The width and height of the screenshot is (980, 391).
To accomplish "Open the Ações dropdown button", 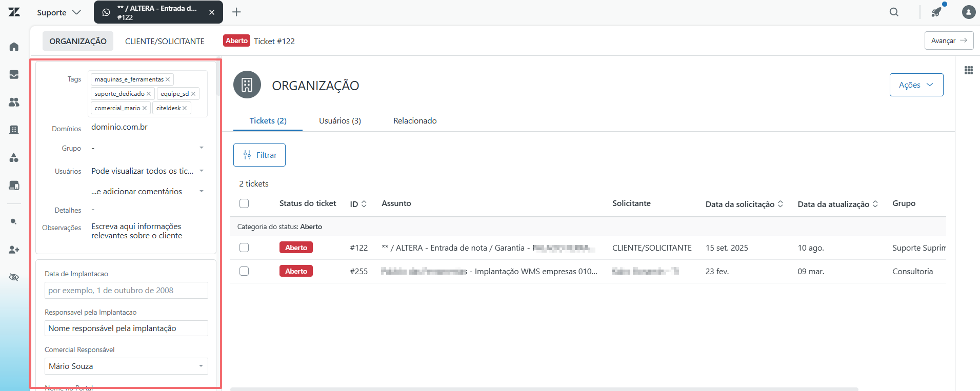I will 916,85.
